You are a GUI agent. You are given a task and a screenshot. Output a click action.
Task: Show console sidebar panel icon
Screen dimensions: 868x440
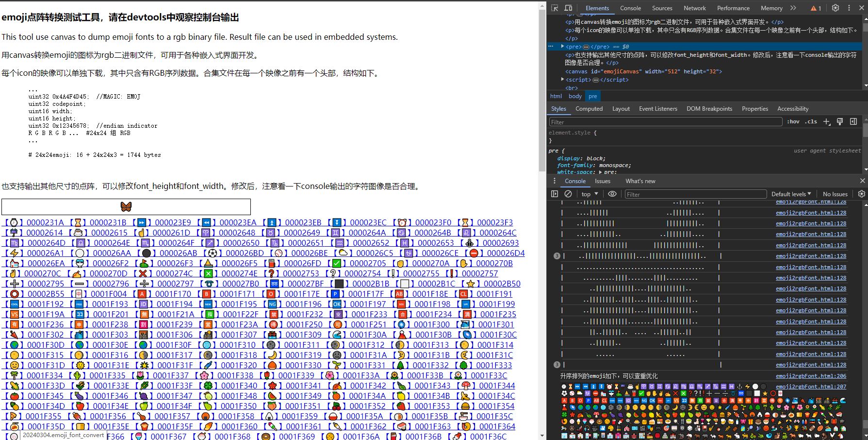click(x=555, y=194)
